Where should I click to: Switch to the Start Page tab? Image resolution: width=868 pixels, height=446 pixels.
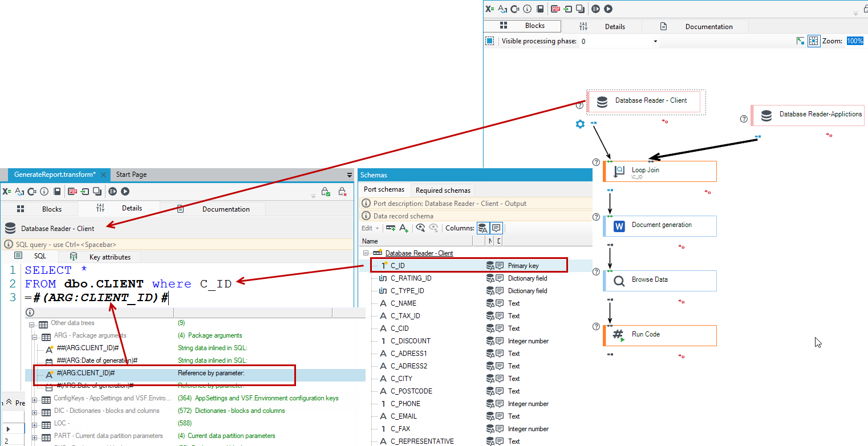tap(131, 175)
